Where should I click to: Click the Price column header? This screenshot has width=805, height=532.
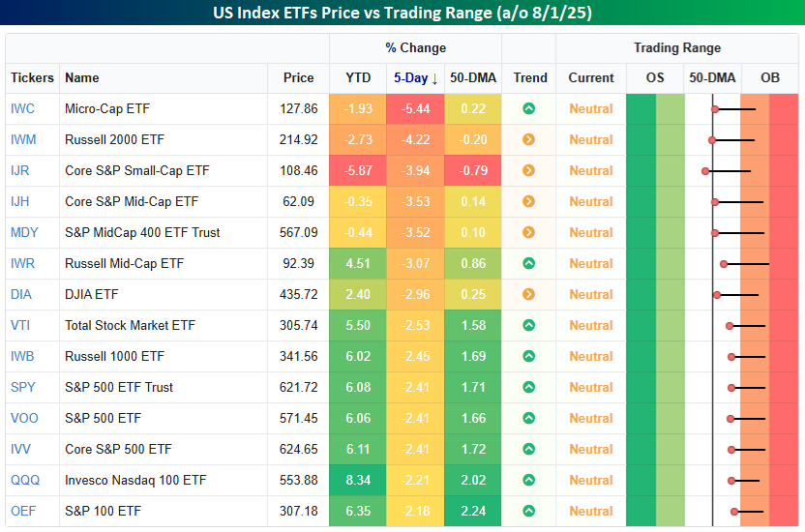[x=298, y=77]
